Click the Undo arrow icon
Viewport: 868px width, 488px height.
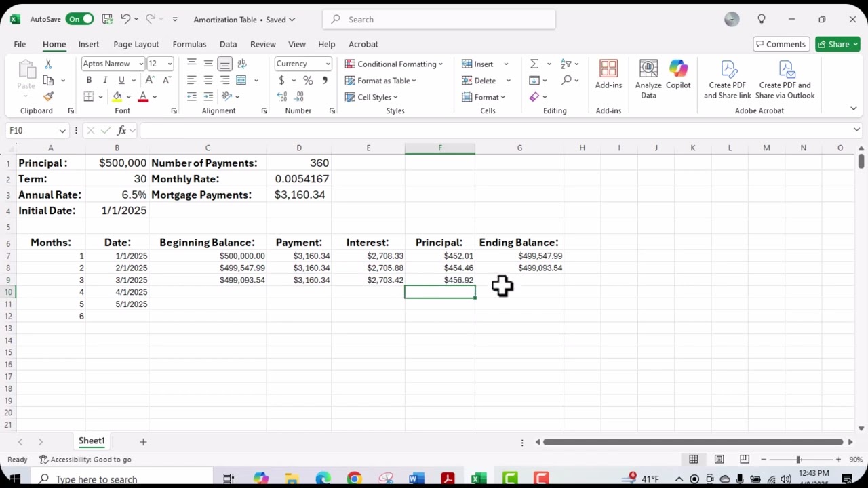(125, 19)
